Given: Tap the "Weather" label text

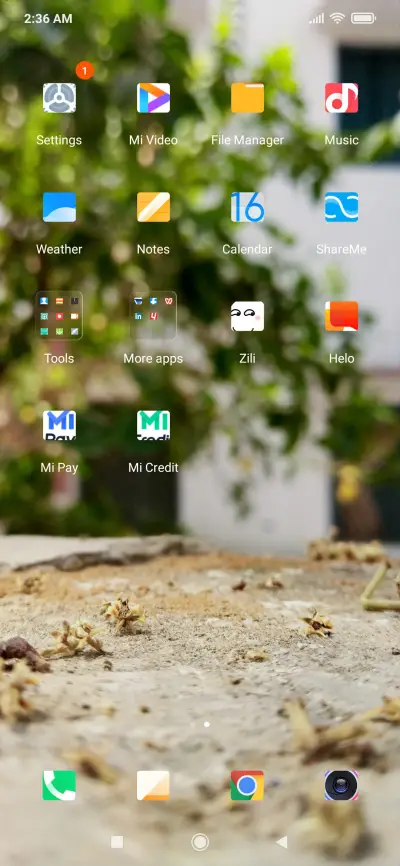Looking at the screenshot, I should [x=59, y=250].
